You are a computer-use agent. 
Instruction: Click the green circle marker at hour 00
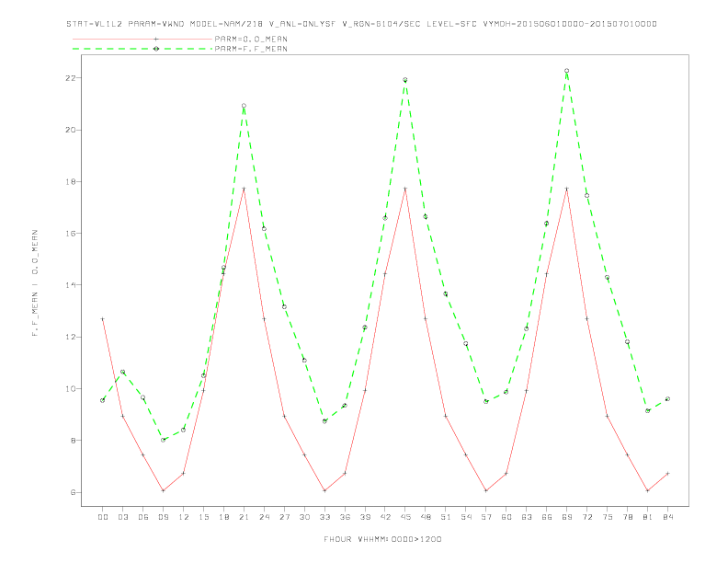(103, 400)
